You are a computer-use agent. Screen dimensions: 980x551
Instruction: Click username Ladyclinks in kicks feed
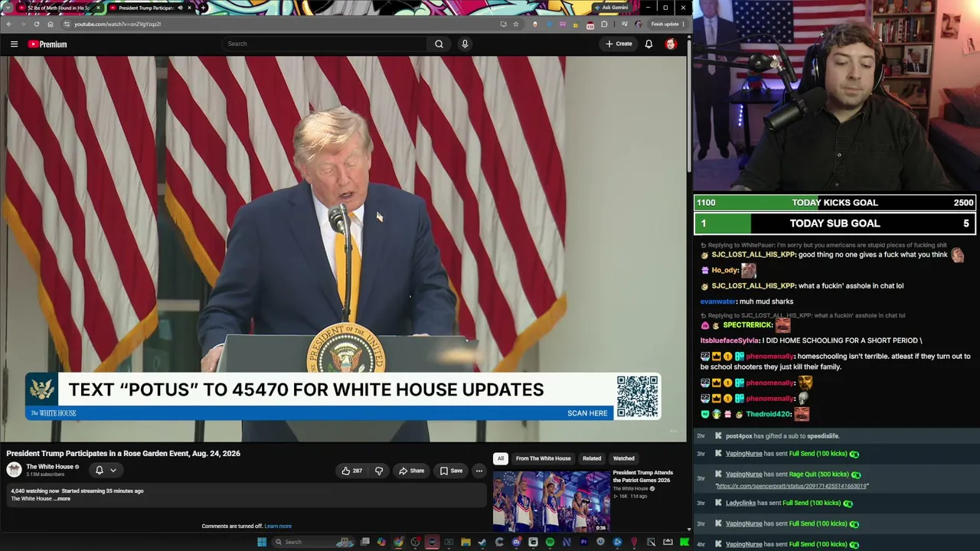tap(740, 504)
